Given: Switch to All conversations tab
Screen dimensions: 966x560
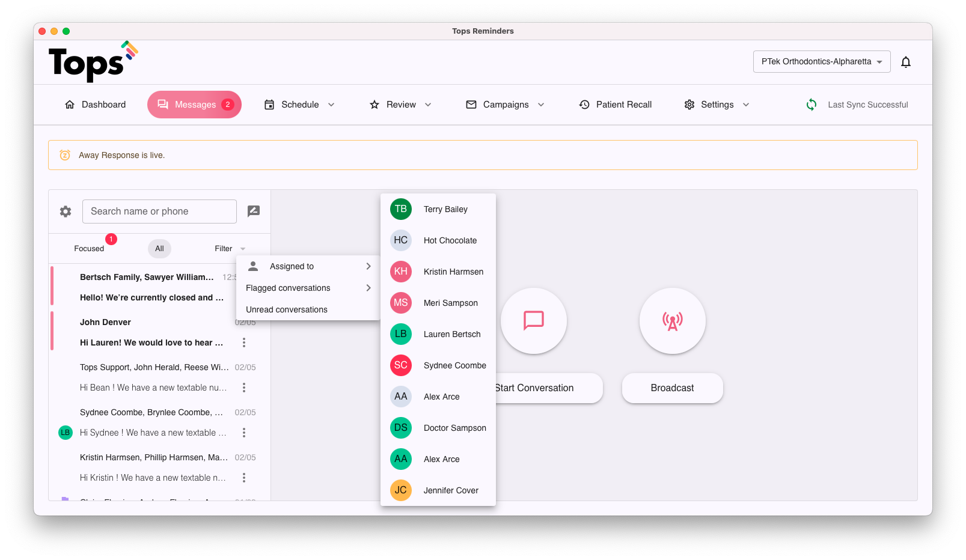Looking at the screenshot, I should (x=159, y=249).
